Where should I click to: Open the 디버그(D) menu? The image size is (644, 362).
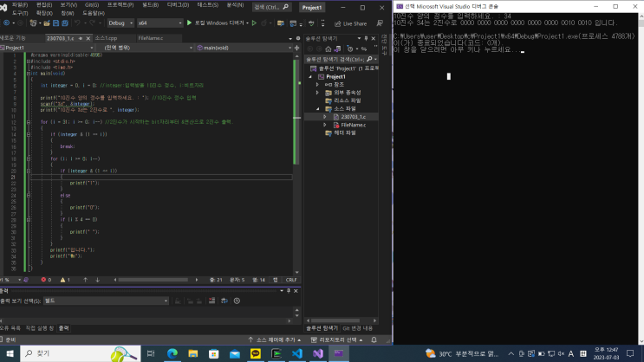point(179,4)
